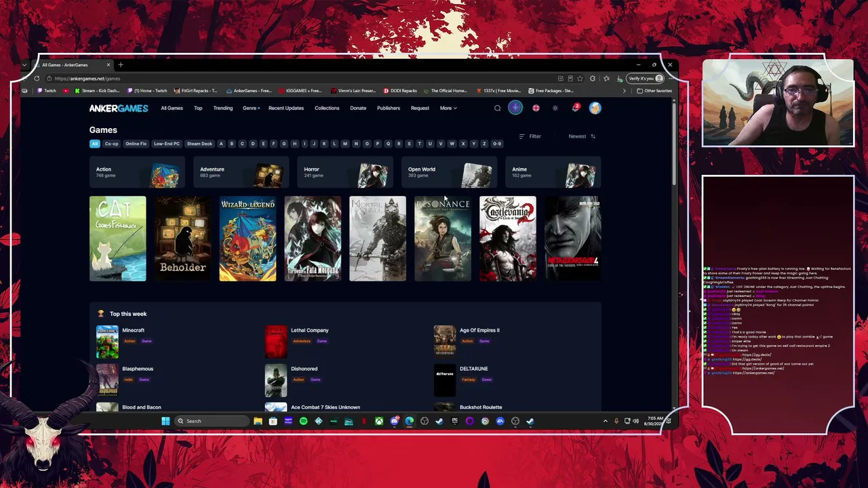Open the Trending page
Screen dimensions: 868x488
coord(223,108)
